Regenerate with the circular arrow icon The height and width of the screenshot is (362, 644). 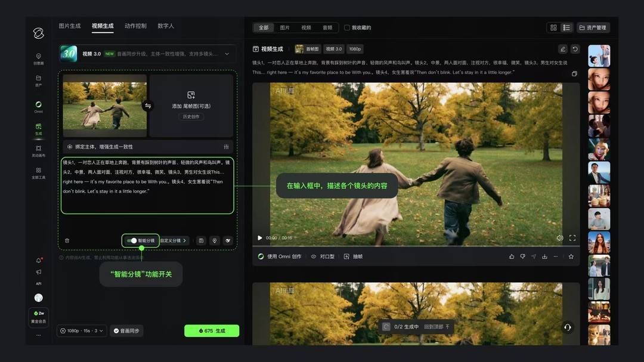575,49
